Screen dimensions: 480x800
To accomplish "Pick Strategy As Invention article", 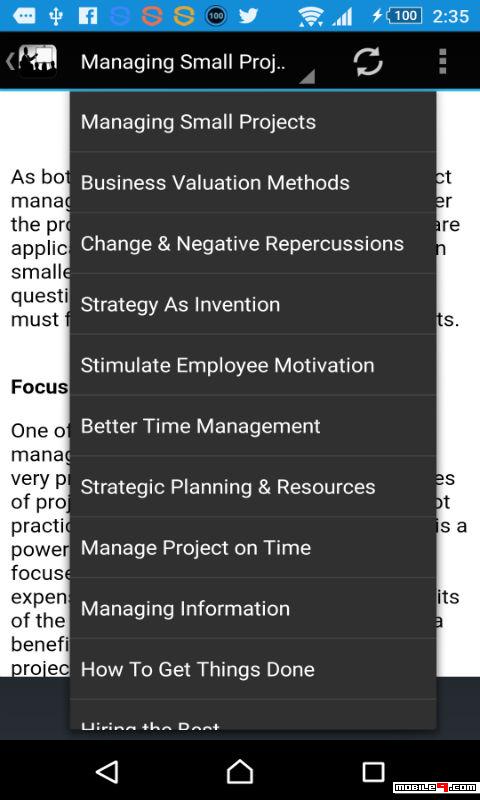I will (x=253, y=304).
